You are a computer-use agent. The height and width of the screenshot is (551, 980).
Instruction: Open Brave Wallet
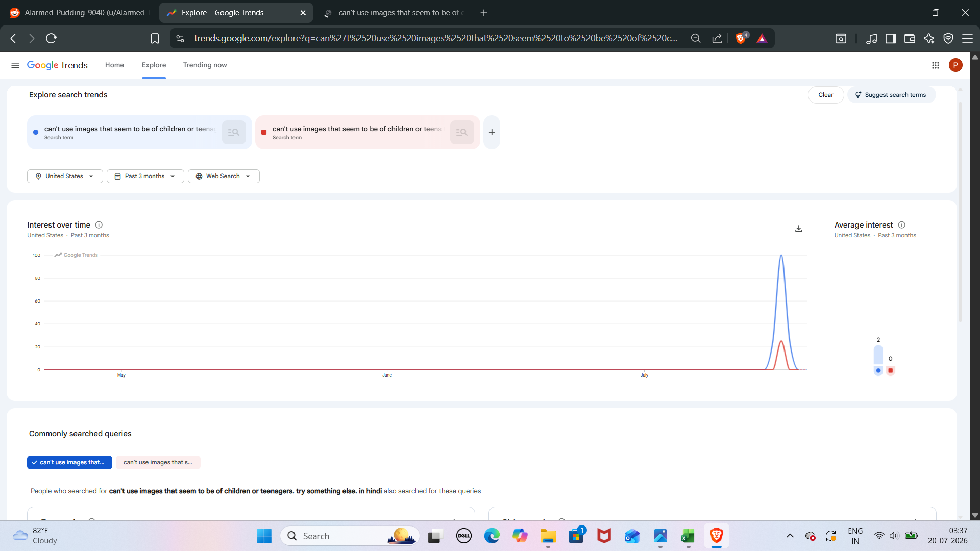point(910,38)
